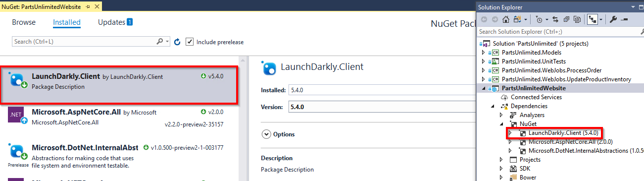Expand the Analyzers node

pos(501,115)
